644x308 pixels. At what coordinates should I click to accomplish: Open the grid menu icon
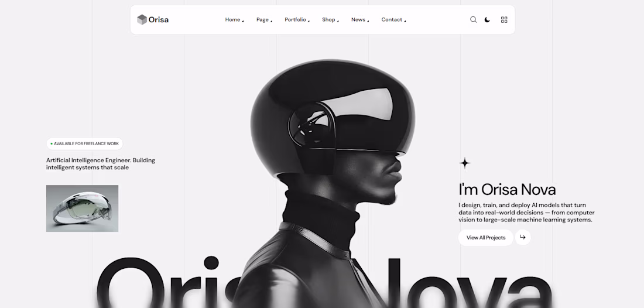tap(504, 20)
